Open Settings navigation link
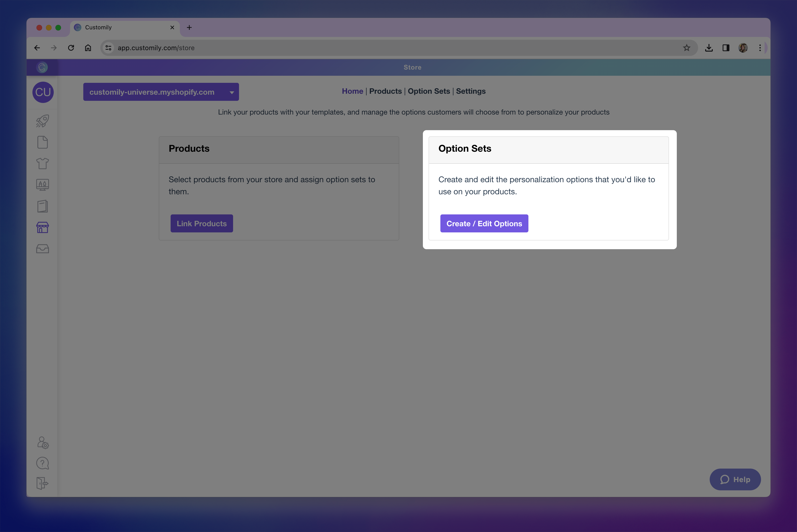The width and height of the screenshot is (797, 532). click(x=470, y=91)
